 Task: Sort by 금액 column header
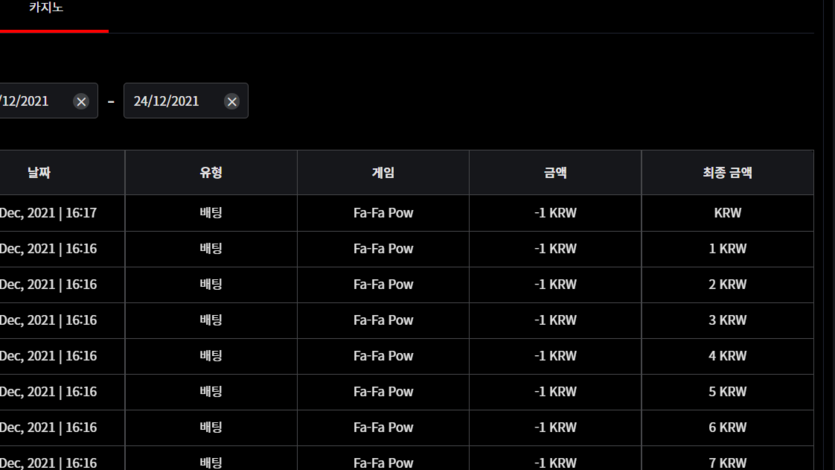[555, 172]
